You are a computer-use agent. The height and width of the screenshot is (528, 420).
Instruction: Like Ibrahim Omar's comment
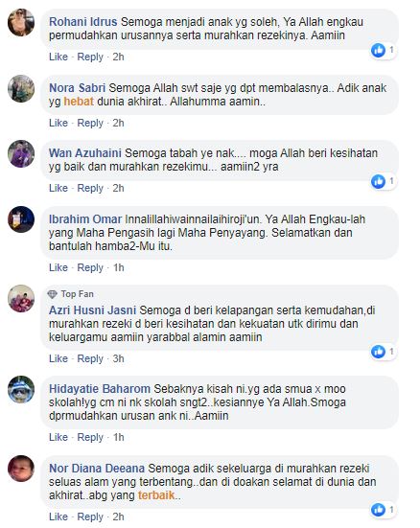(x=58, y=267)
